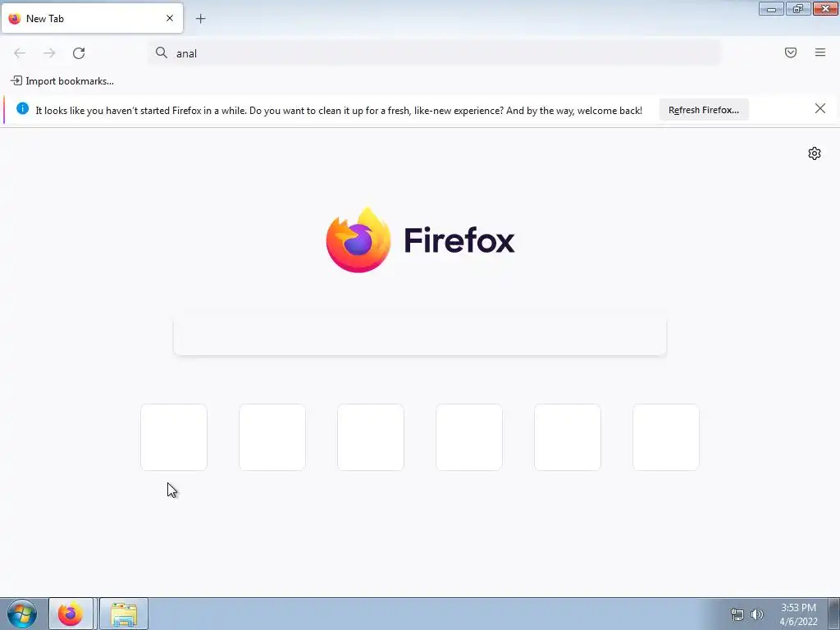Click the sixth shortcut tile placeholder

click(x=666, y=437)
